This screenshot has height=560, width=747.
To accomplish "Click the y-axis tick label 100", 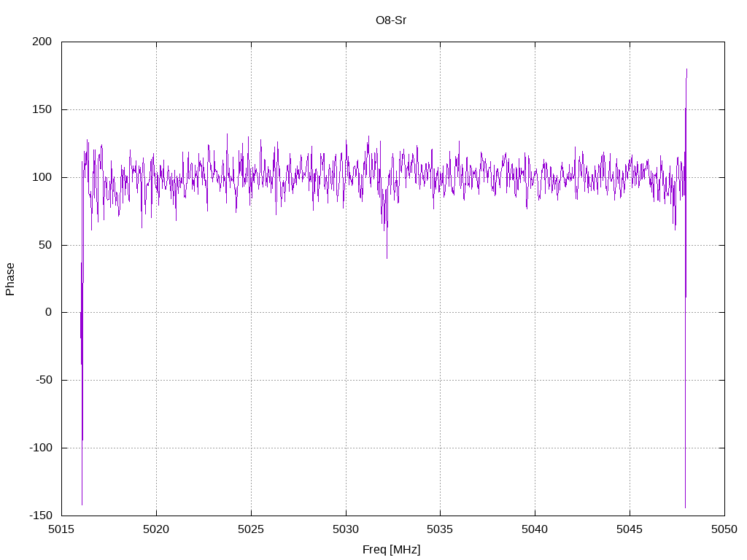I will point(42,177).
